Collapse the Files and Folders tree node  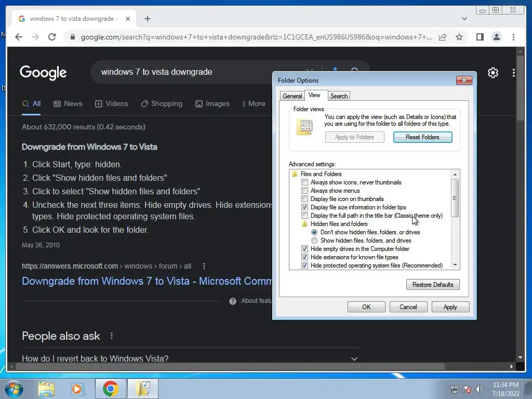coord(295,174)
